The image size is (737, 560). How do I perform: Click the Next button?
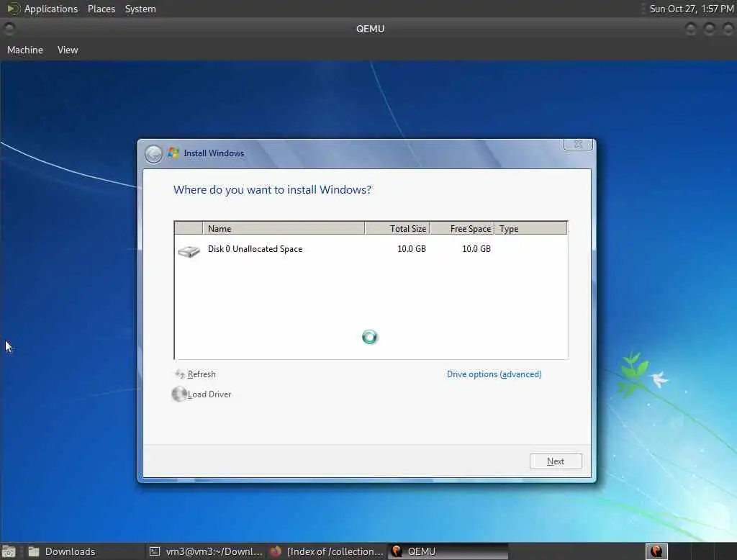pyautogui.click(x=556, y=461)
